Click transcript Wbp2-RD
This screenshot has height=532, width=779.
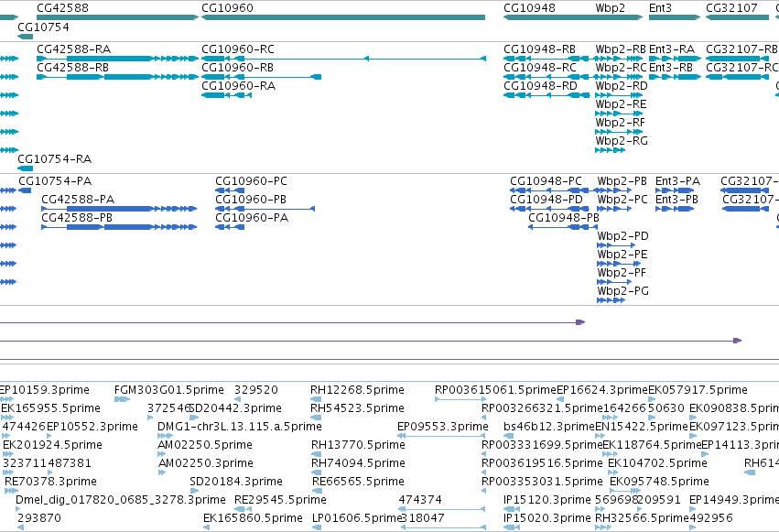[x=622, y=86]
